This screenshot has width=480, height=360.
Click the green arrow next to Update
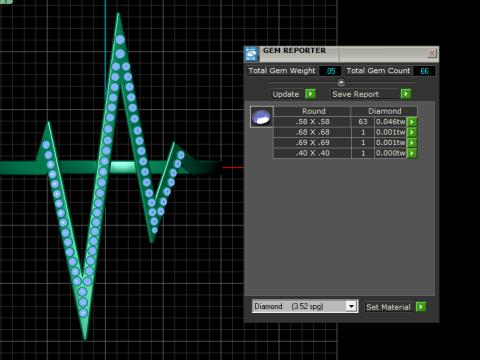tap(310, 94)
